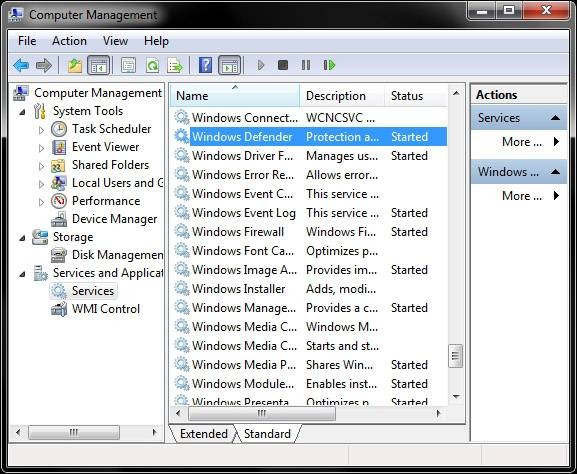Click the Forward arrow toolbar icon
Viewport: 577px width, 474px height.
[44, 66]
